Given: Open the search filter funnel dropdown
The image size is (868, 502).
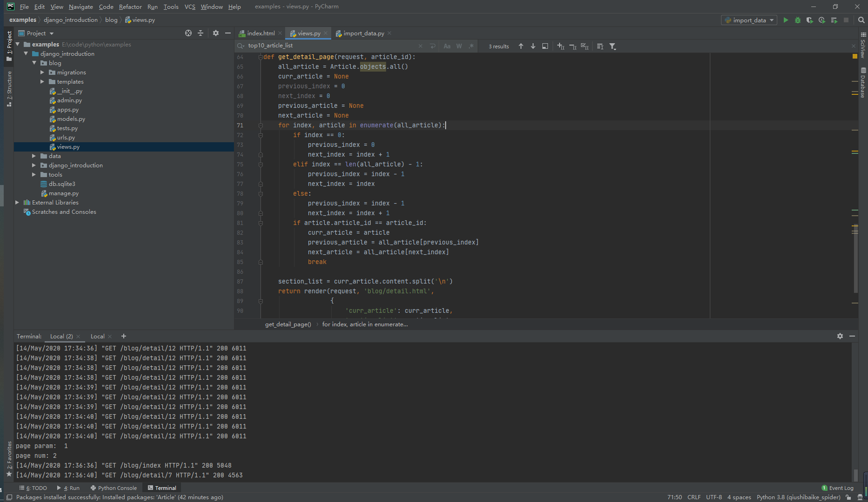Looking at the screenshot, I should click(x=613, y=46).
